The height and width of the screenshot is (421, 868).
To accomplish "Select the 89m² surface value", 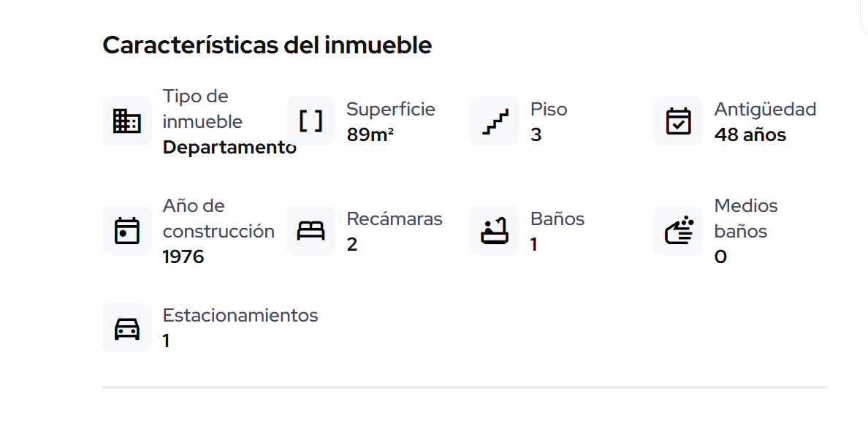I will (370, 134).
